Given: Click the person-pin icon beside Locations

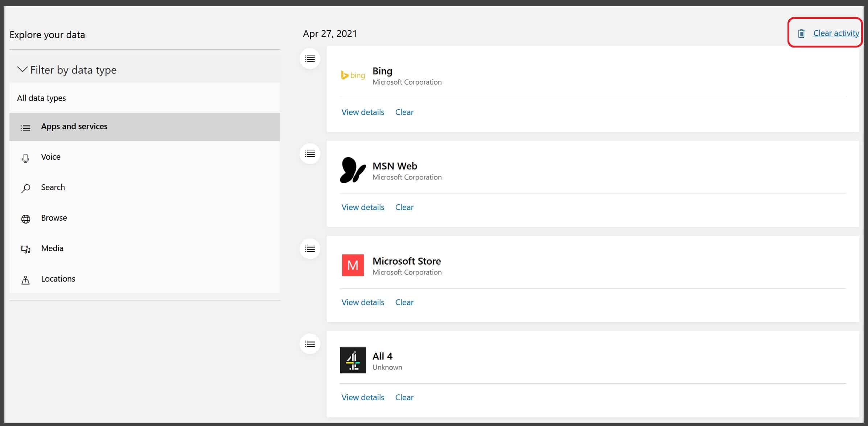Looking at the screenshot, I should [x=25, y=280].
